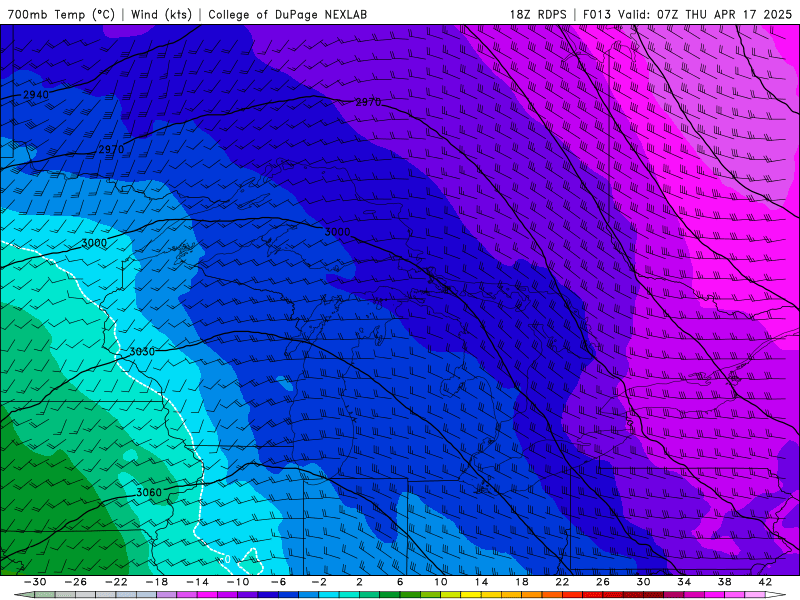800x600 pixels.
Task: Click the 'College of DuPage NEXLAB' text
Action: pos(287,14)
